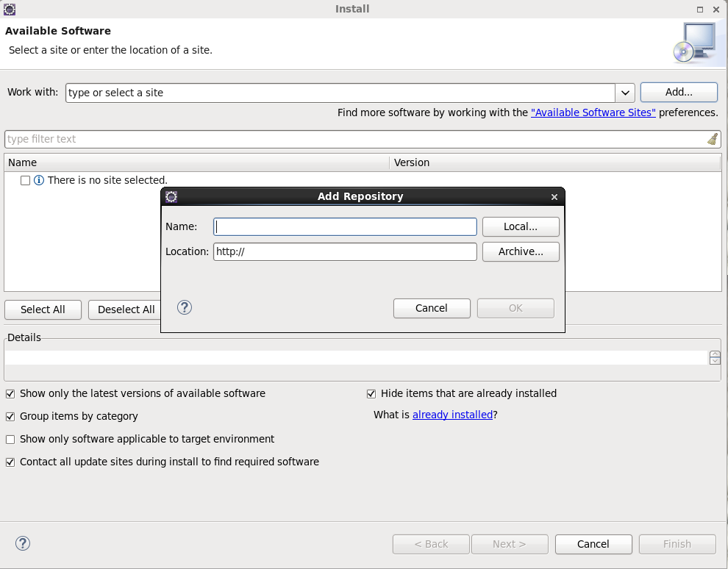This screenshot has width=728, height=569.
Task: Open the 'already installed' link
Action: tap(452, 415)
